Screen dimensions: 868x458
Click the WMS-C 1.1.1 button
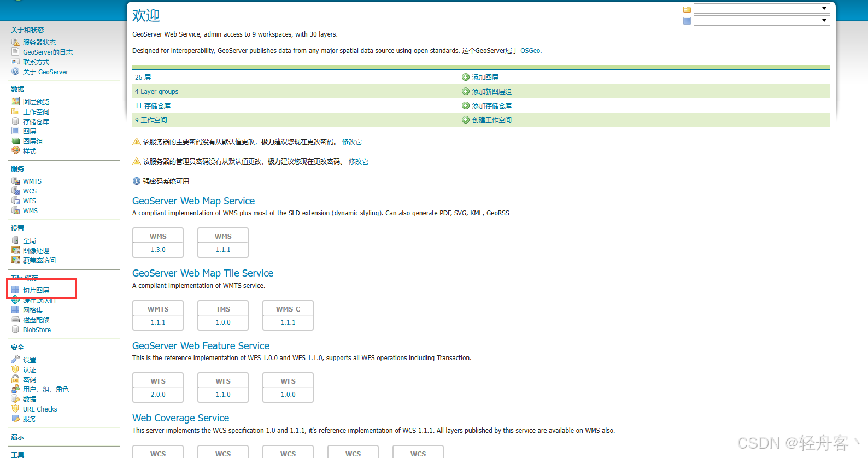(288, 315)
